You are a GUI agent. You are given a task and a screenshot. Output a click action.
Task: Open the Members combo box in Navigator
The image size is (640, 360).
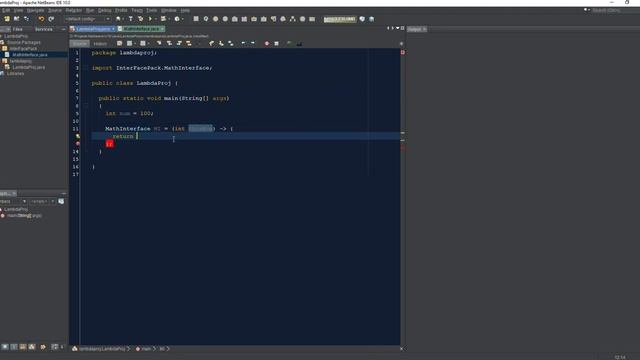pos(13,202)
